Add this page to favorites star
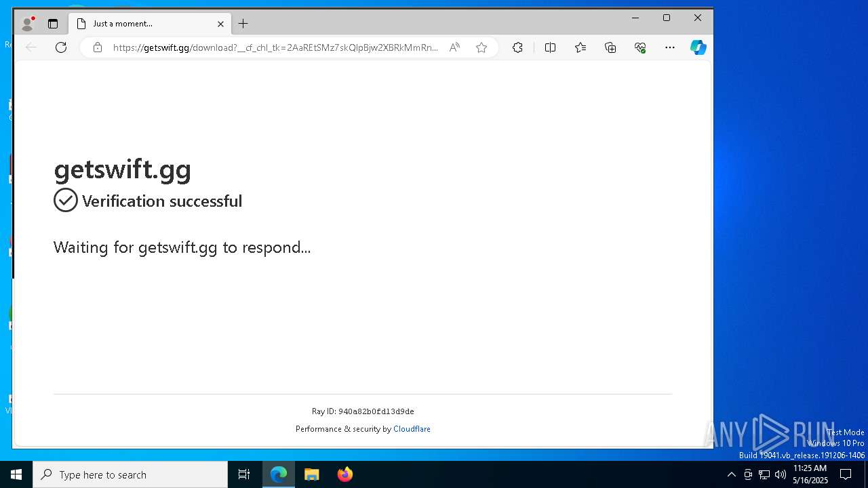This screenshot has width=868, height=488. click(481, 47)
